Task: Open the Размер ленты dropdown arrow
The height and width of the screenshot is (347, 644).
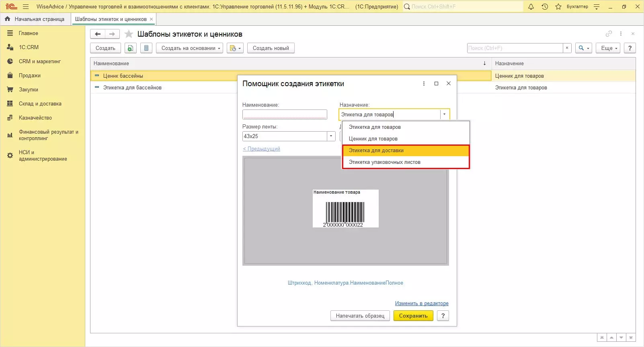Action: coord(331,136)
